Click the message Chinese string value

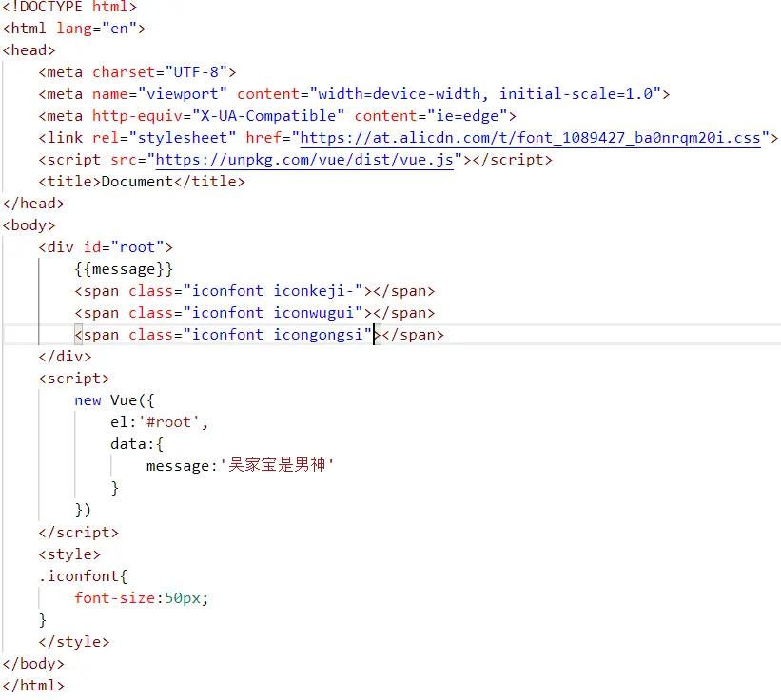[277, 465]
